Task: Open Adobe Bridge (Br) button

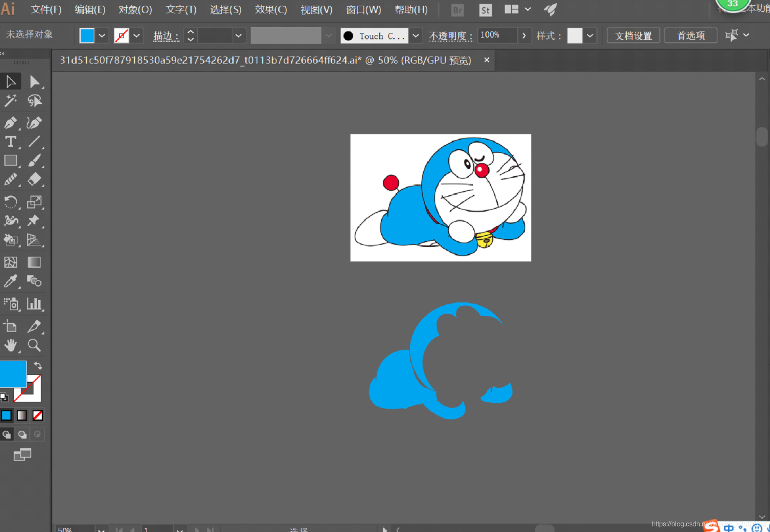Action: [x=457, y=10]
